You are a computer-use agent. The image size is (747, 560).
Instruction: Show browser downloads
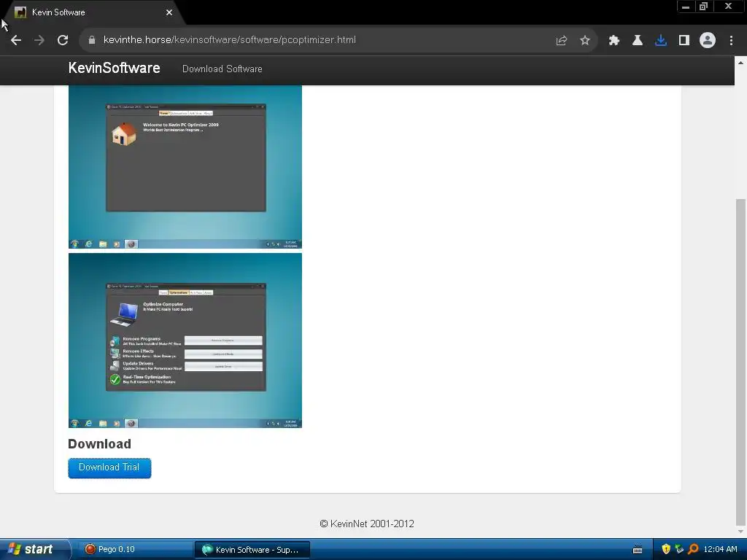[661, 41]
